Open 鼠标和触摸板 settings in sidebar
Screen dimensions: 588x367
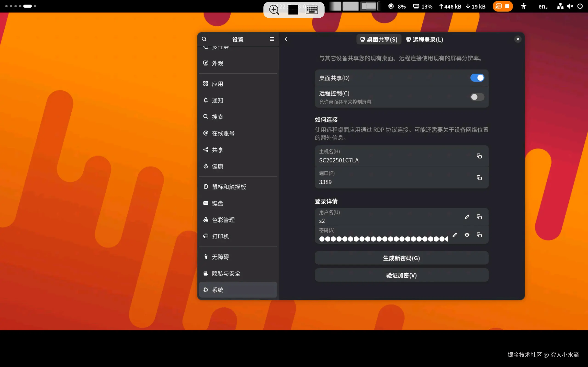[x=229, y=187]
